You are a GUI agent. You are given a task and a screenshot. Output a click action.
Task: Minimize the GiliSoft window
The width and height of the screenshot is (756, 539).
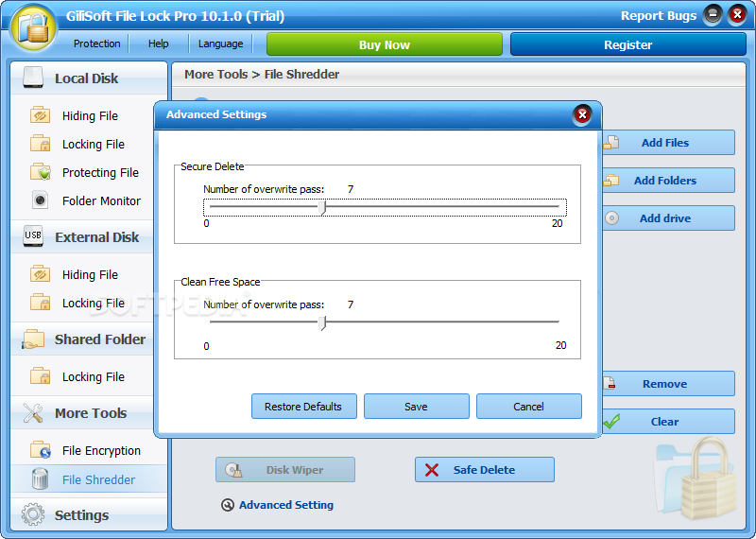tap(713, 15)
